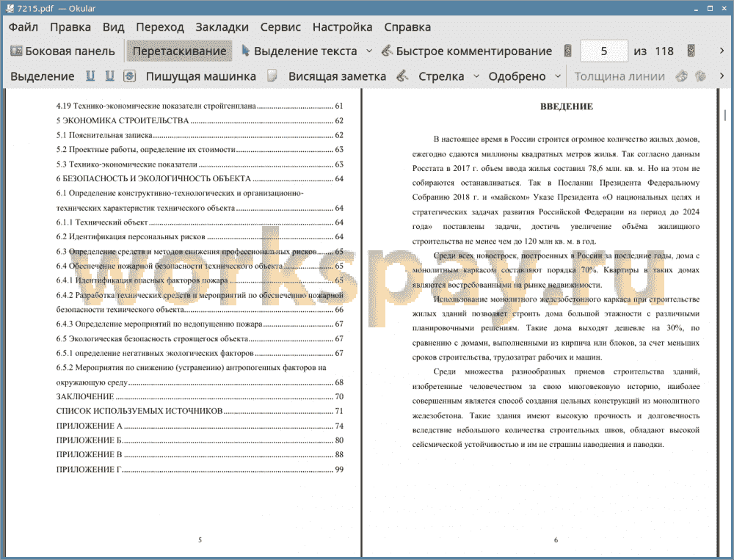The width and height of the screenshot is (734, 560).
Task: Click contents line '4.19 Технико-экономические показатели стройгенплана'
Action: tap(200, 106)
